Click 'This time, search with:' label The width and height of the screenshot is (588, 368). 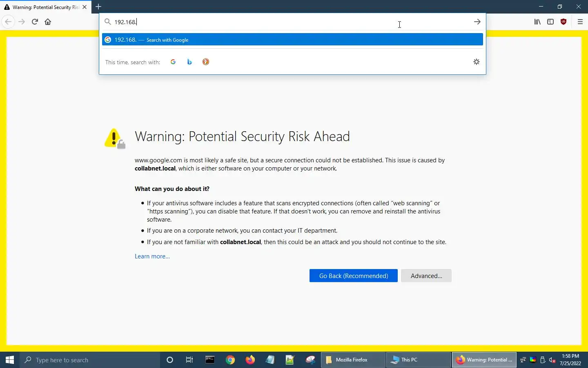click(133, 62)
